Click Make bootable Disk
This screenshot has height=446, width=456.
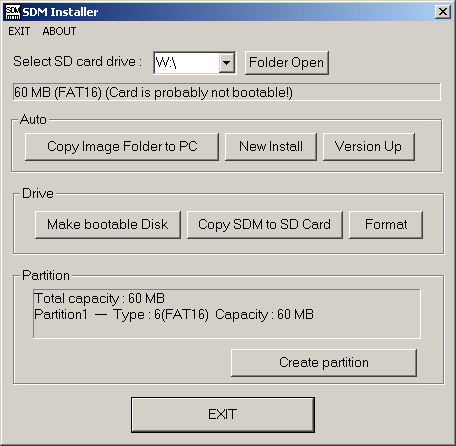point(108,225)
